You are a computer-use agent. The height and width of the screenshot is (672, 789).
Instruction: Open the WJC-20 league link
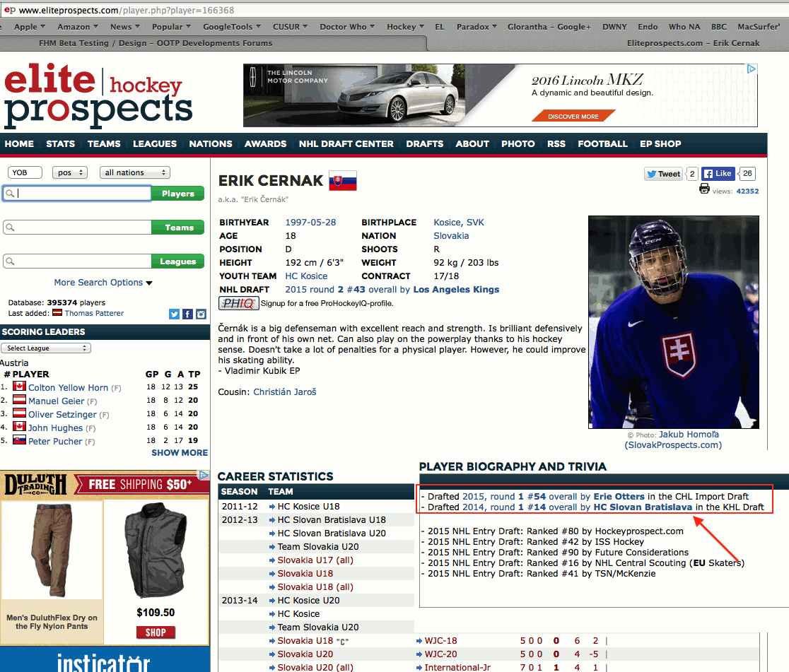(440, 654)
